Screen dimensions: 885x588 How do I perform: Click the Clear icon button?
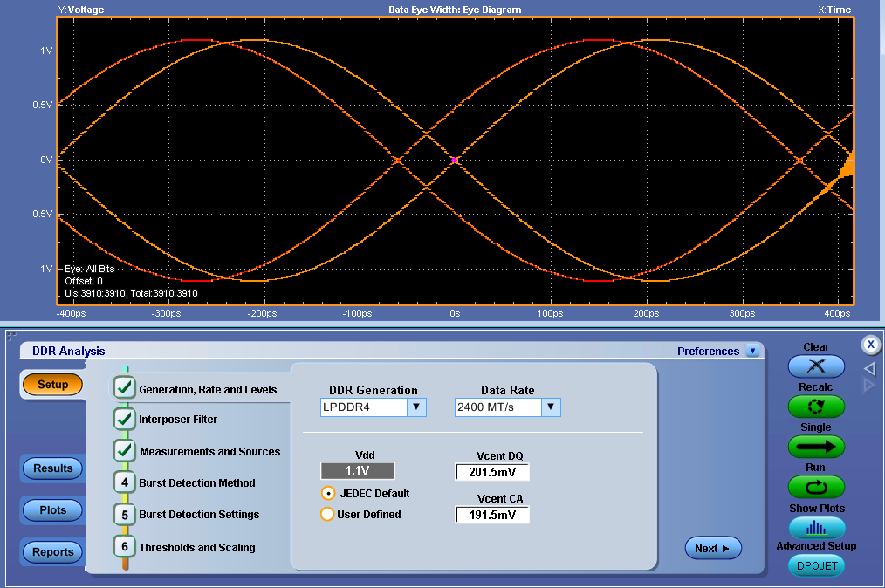816,366
